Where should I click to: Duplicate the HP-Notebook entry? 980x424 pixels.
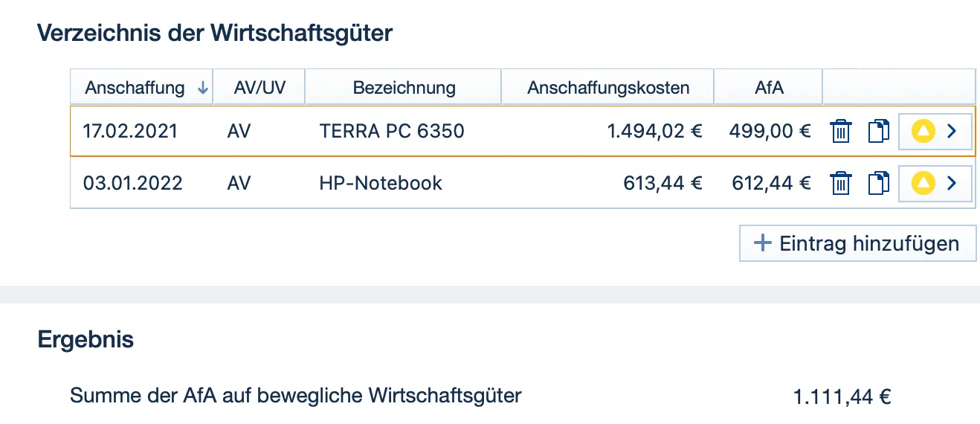(878, 183)
